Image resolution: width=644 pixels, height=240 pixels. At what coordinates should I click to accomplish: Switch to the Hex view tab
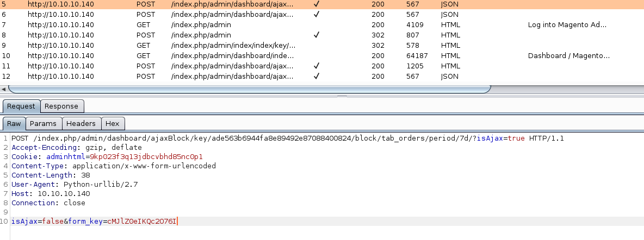point(112,124)
